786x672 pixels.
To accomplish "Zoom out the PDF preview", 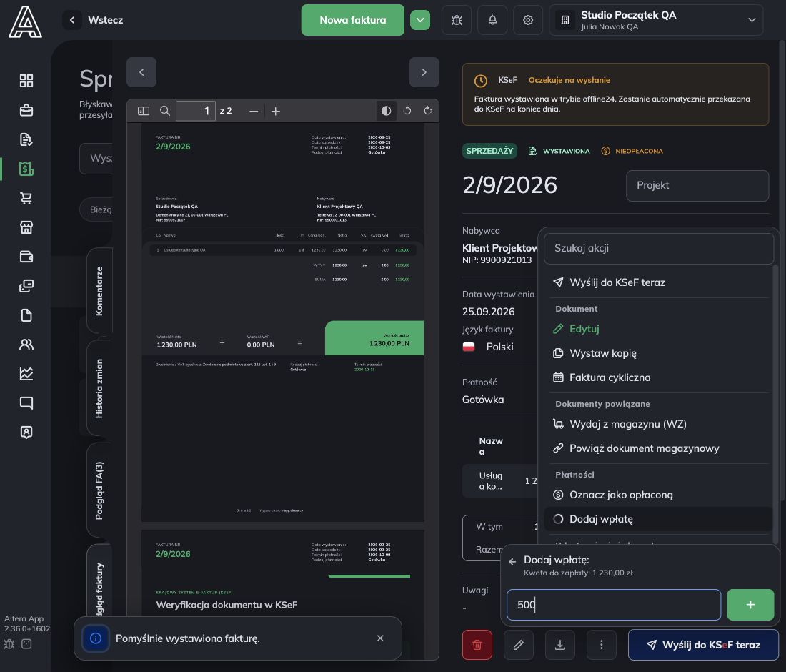I will pyautogui.click(x=254, y=111).
